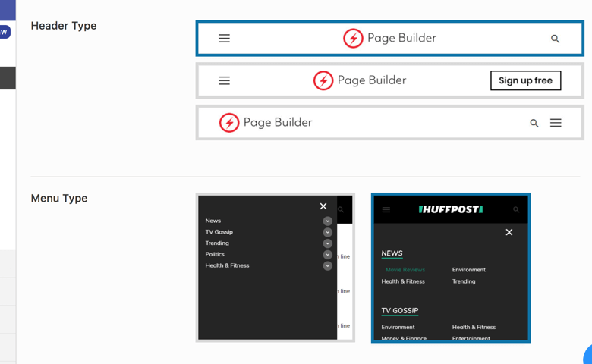
Task: Select the header type with left-aligned logo
Action: point(389,123)
